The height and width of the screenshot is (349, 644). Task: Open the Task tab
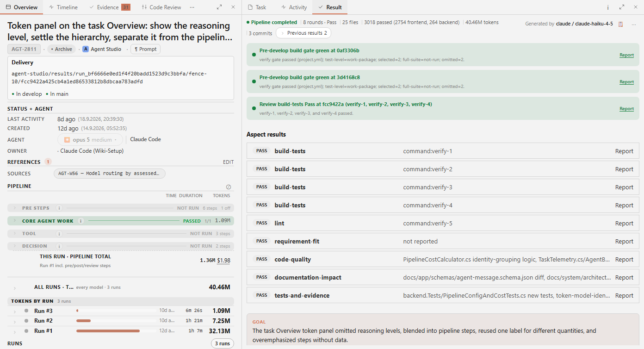[257, 7]
